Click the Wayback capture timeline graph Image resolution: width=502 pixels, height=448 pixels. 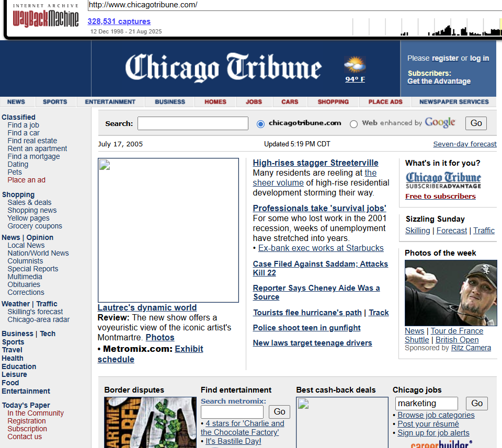(427, 27)
